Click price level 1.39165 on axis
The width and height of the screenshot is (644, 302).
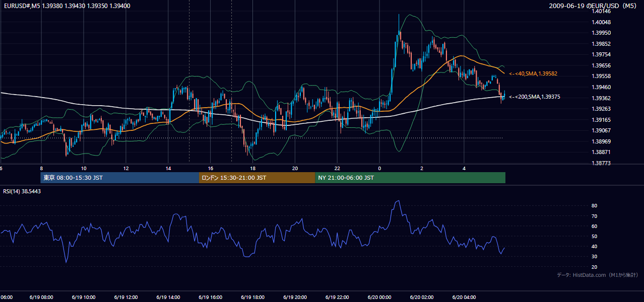[602, 120]
